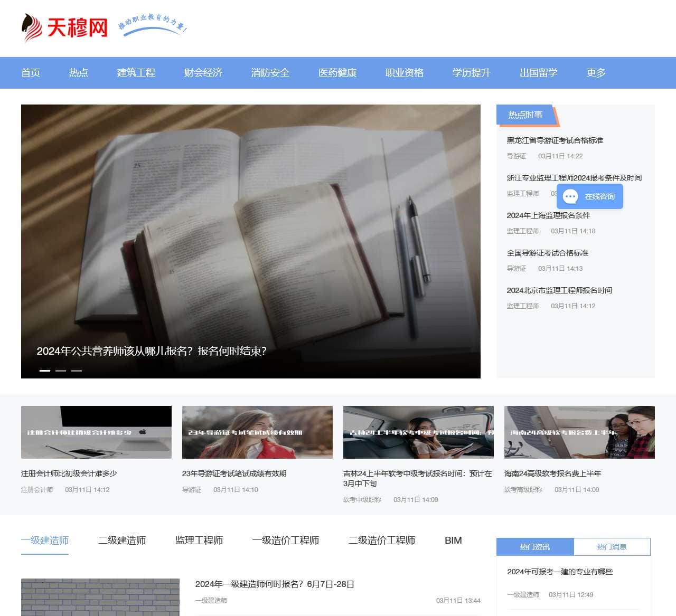The image size is (676, 616).
Task: Open the 海南24高级软考报名费 thumbnail image
Action: tap(579, 432)
